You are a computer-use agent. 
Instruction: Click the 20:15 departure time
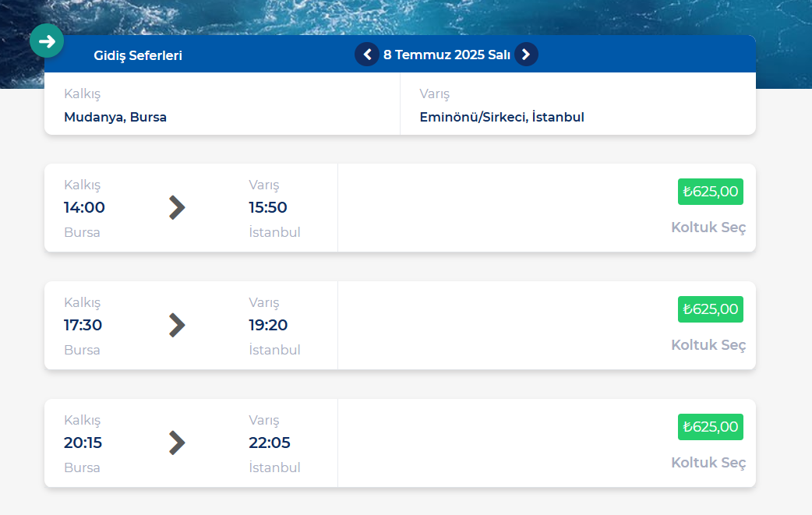[x=83, y=443]
